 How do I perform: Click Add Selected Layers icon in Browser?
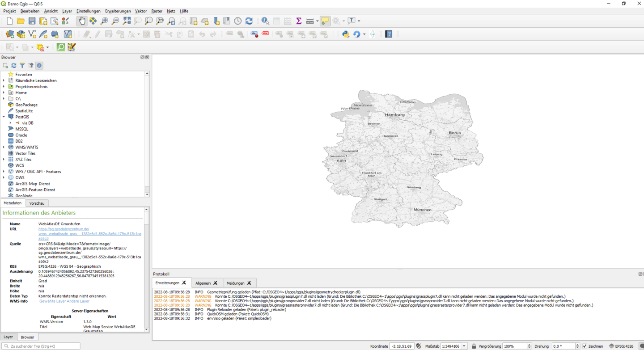5,66
